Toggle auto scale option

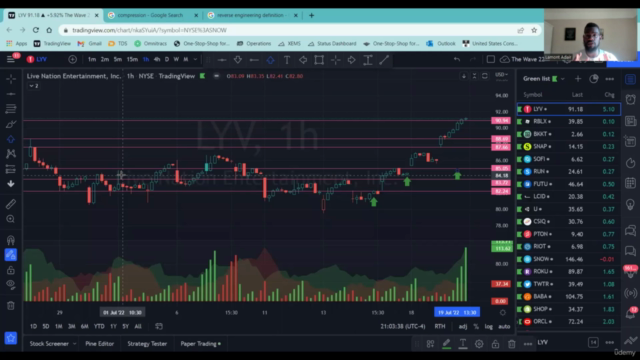(504, 327)
